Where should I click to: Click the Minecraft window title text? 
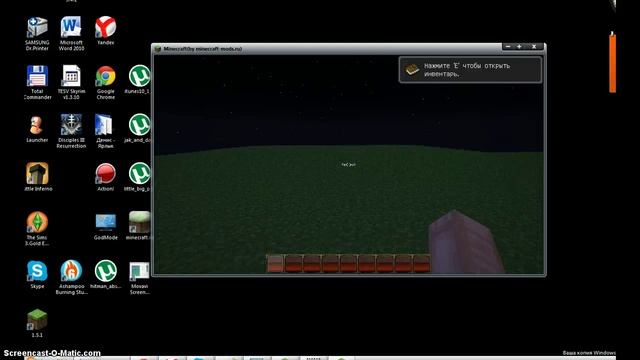[203, 49]
